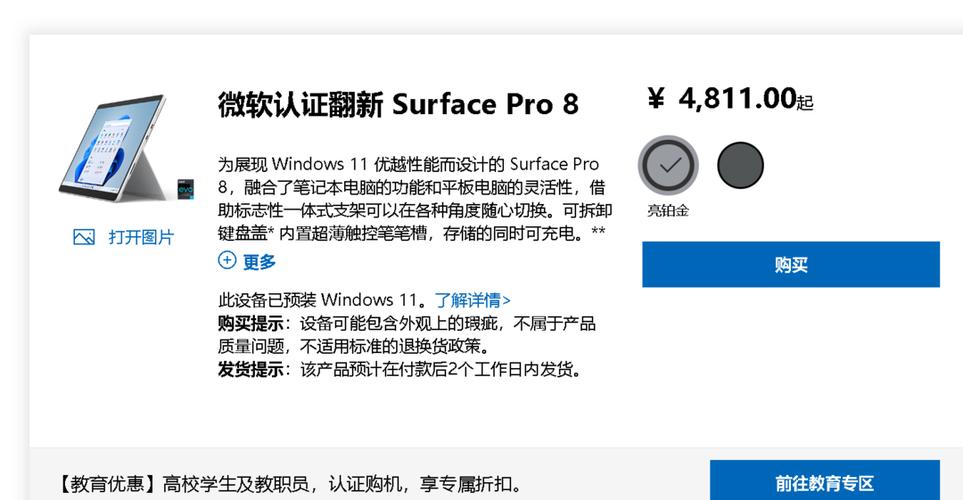Screen dimensions: 963x500
Task: Select the 亮铂金 platinum color option
Action: [x=669, y=165]
